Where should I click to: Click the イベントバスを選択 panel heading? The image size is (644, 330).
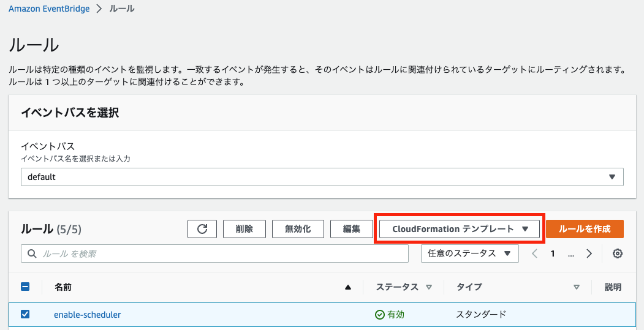tap(70, 113)
